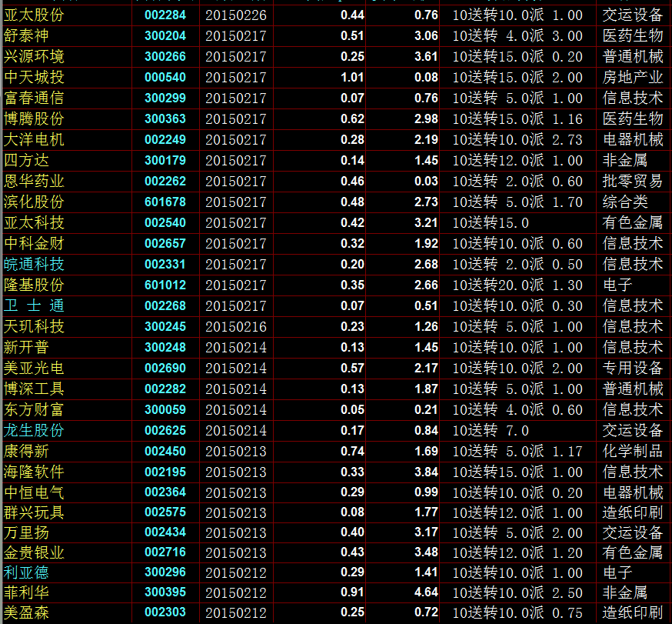The height and width of the screenshot is (624, 672).
Task: Select stock code 601678
Action: (165, 202)
